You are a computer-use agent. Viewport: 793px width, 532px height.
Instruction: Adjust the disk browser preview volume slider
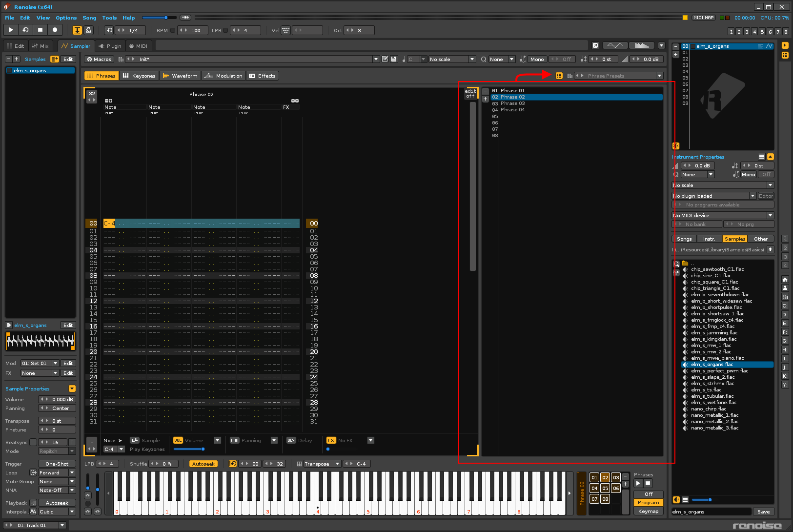pyautogui.click(x=702, y=500)
